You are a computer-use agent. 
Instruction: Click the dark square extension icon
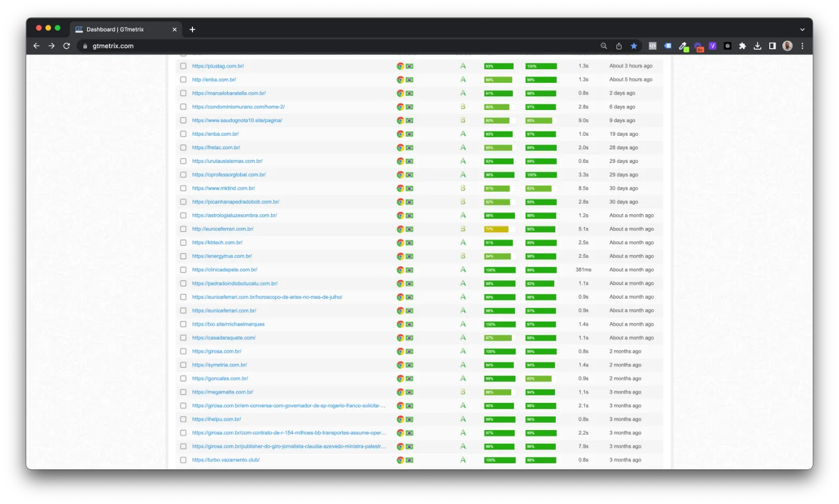click(727, 46)
